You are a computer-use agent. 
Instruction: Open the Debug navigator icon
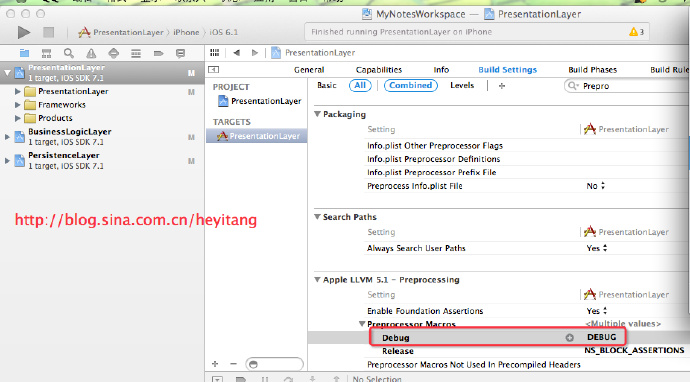(136, 53)
